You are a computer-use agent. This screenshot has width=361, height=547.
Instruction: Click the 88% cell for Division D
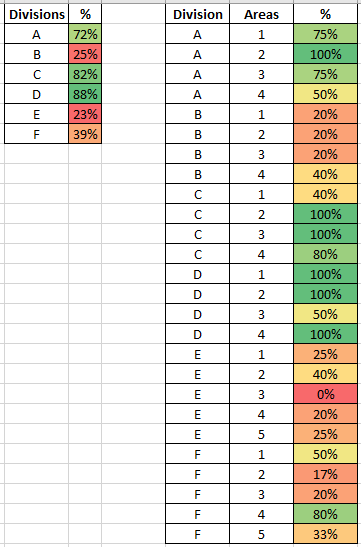pyautogui.click(x=85, y=94)
